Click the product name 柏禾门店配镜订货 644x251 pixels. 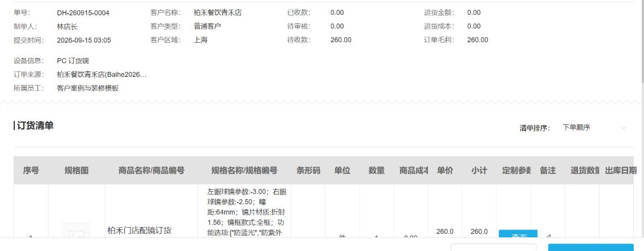(x=139, y=230)
